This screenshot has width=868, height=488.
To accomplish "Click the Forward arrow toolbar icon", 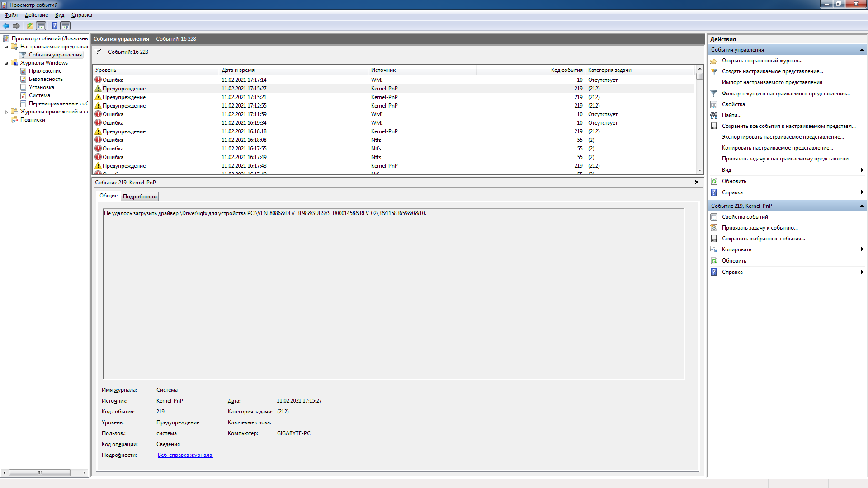I will [16, 26].
